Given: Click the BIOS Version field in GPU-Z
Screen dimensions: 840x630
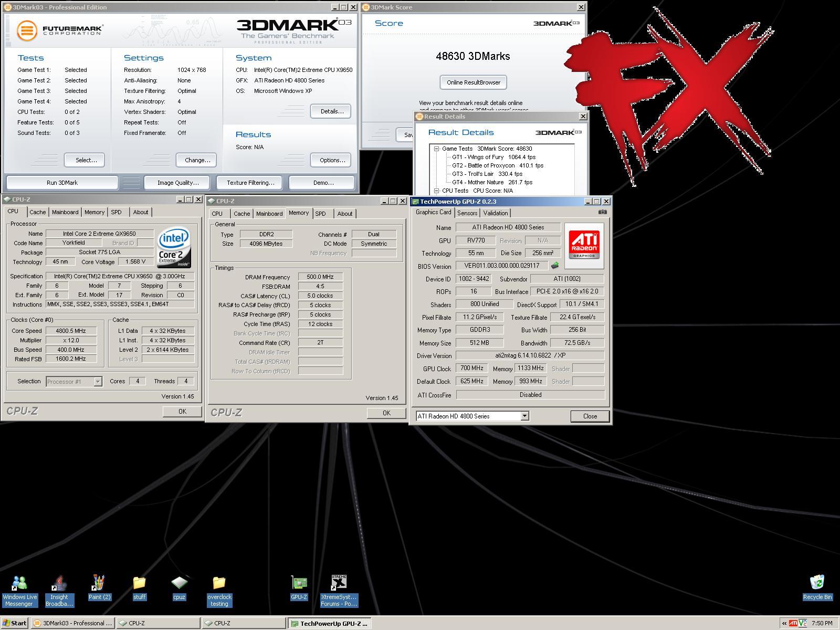Looking at the screenshot, I should 502,266.
